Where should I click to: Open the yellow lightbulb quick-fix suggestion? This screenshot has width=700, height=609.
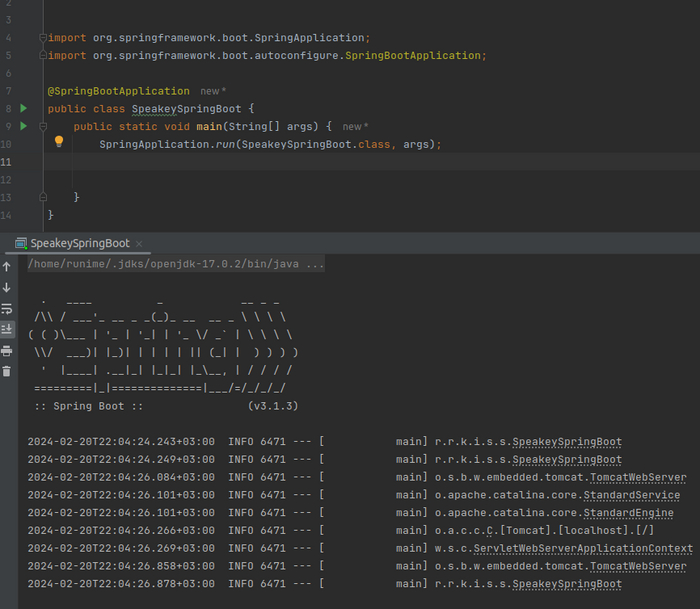coord(59,142)
